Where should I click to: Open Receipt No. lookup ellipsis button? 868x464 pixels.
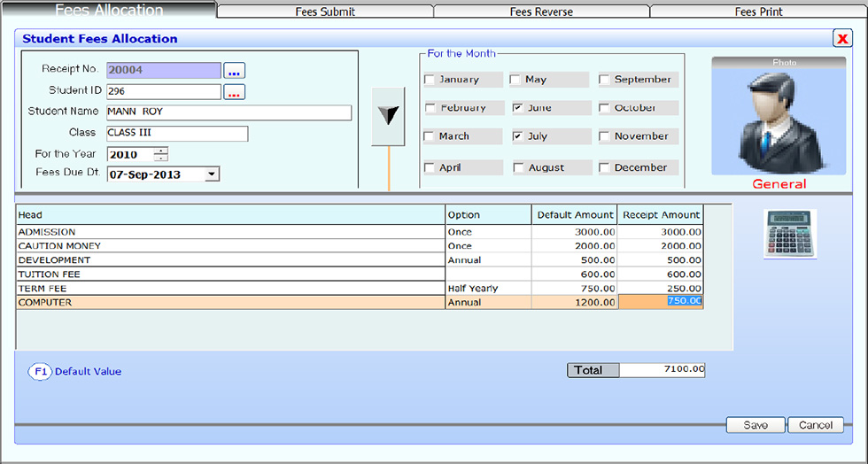coord(234,71)
